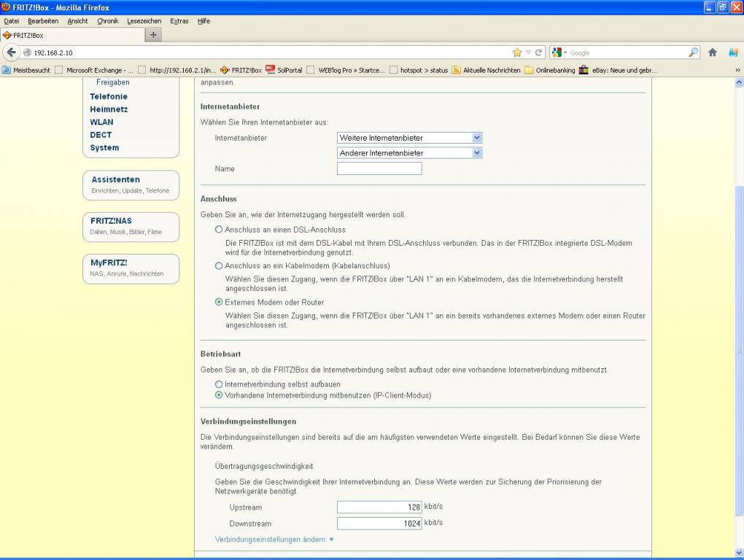
Task: Click the bookmarks toolbar button at far right
Action: (734, 52)
